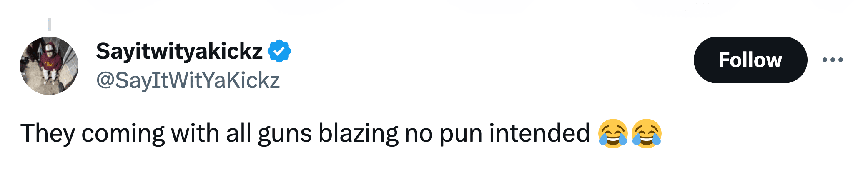
Task: Click the thread connector line above avatar
Action: (49, 25)
